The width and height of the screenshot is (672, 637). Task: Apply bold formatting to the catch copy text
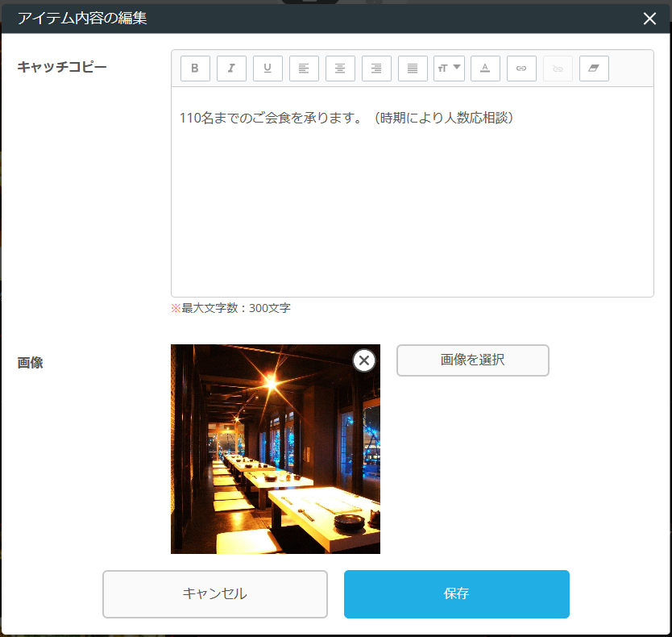point(195,68)
